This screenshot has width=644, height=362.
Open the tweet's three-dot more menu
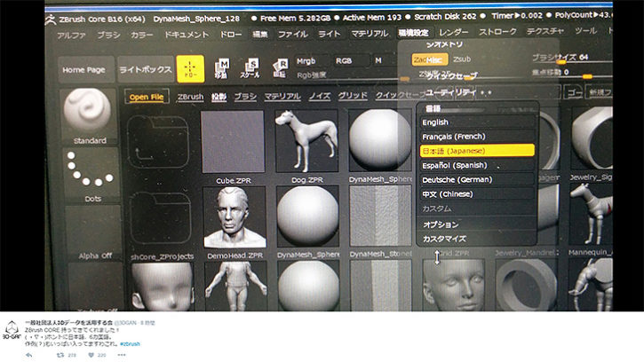click(122, 355)
